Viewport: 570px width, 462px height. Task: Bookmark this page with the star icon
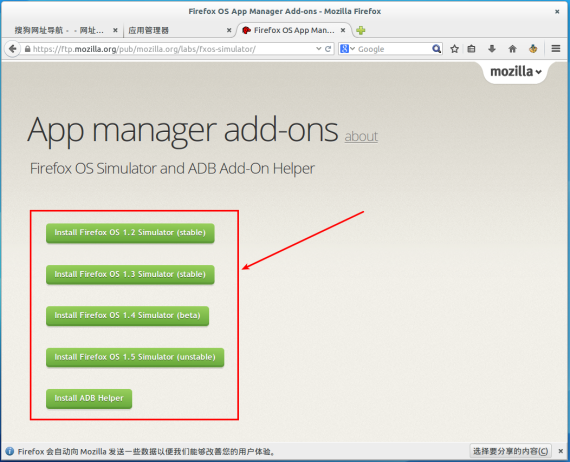tap(454, 49)
